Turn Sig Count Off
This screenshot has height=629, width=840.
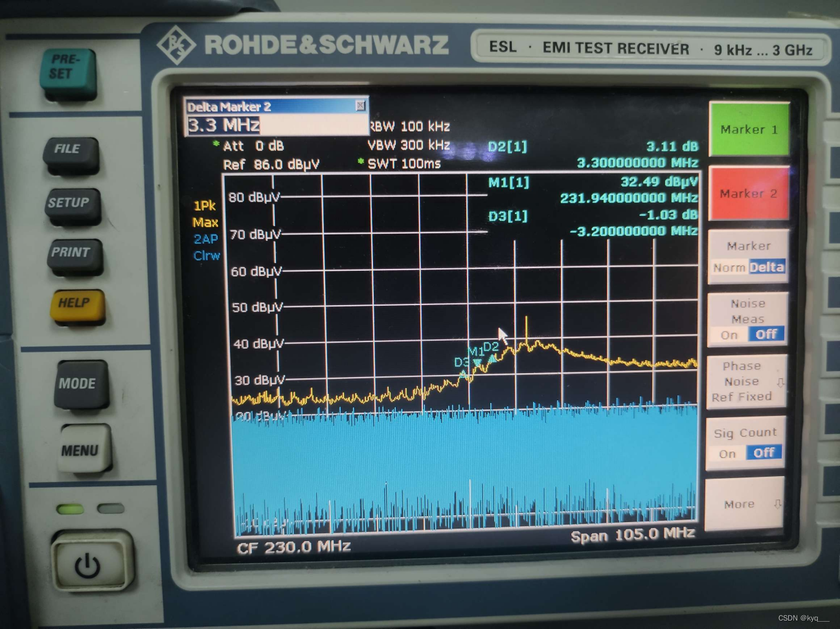point(764,453)
